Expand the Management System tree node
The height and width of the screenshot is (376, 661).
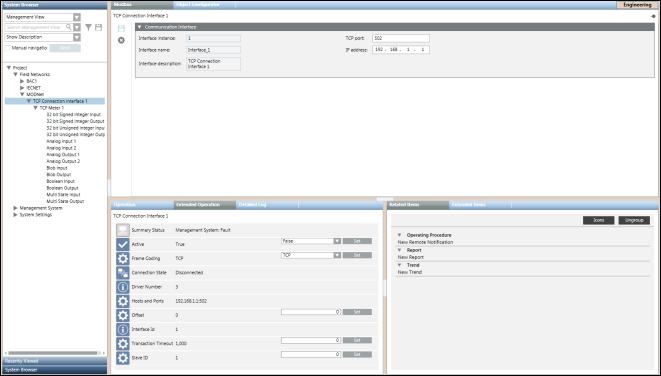[x=16, y=208]
